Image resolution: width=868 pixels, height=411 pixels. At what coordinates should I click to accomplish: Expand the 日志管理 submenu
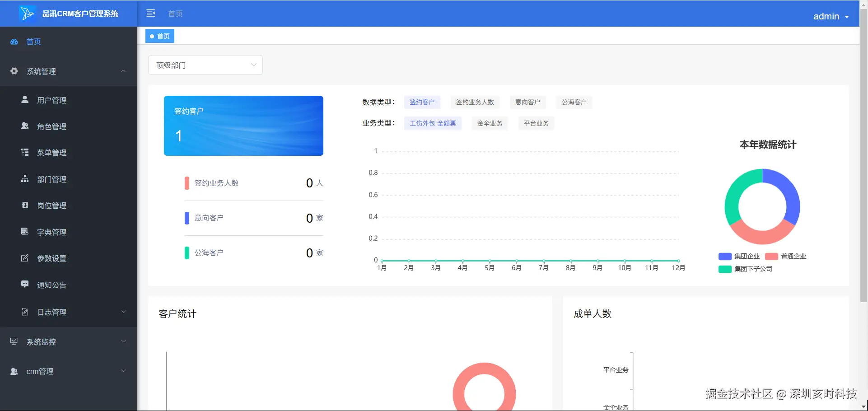point(69,312)
